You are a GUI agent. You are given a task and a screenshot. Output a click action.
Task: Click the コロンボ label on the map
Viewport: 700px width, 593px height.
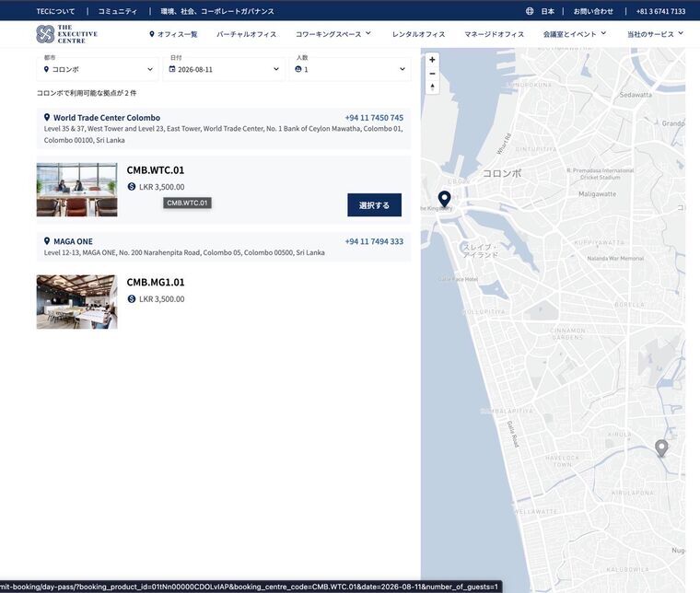502,173
